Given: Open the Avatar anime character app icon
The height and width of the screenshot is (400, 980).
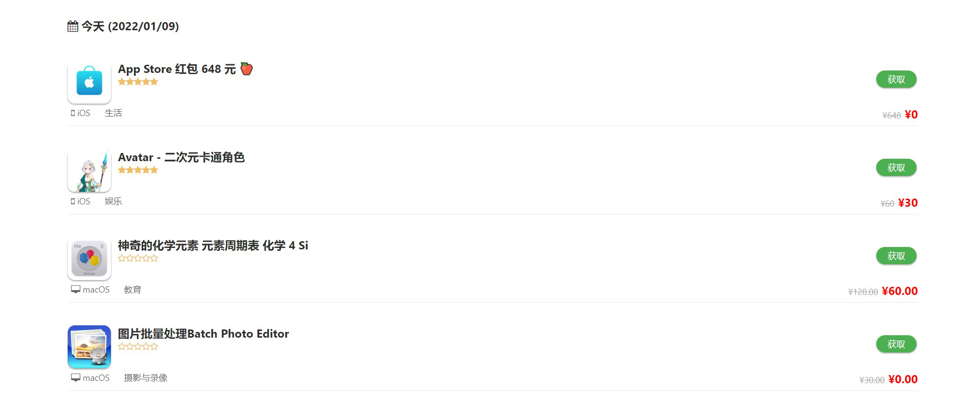Looking at the screenshot, I should point(89,170).
